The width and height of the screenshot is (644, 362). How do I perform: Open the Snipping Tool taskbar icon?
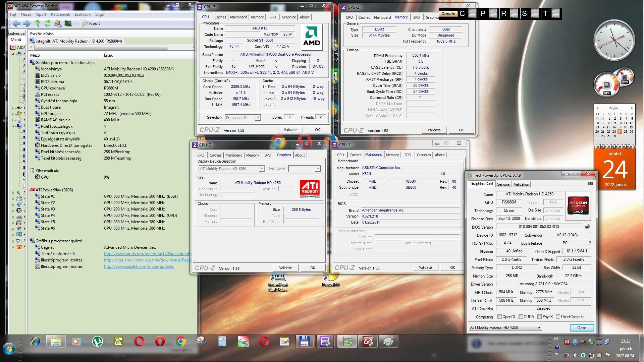[202, 342]
